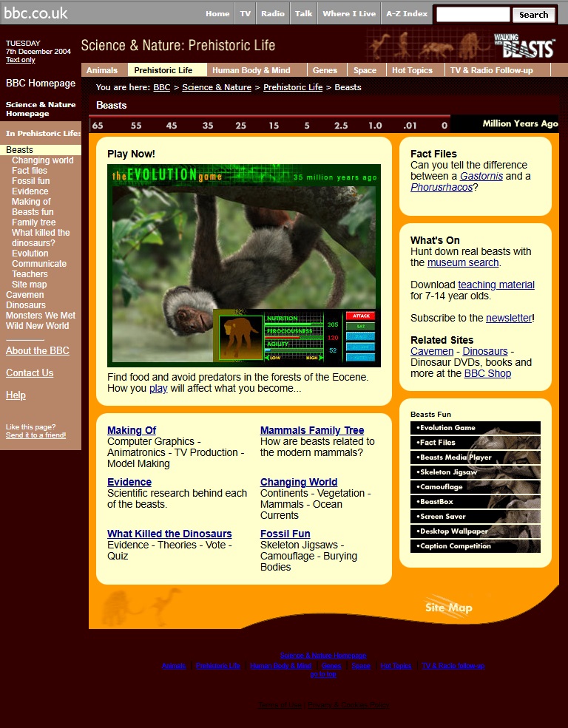Subscribe via the newsletter link
Viewport: 568px width, 728px height.
pos(509,319)
